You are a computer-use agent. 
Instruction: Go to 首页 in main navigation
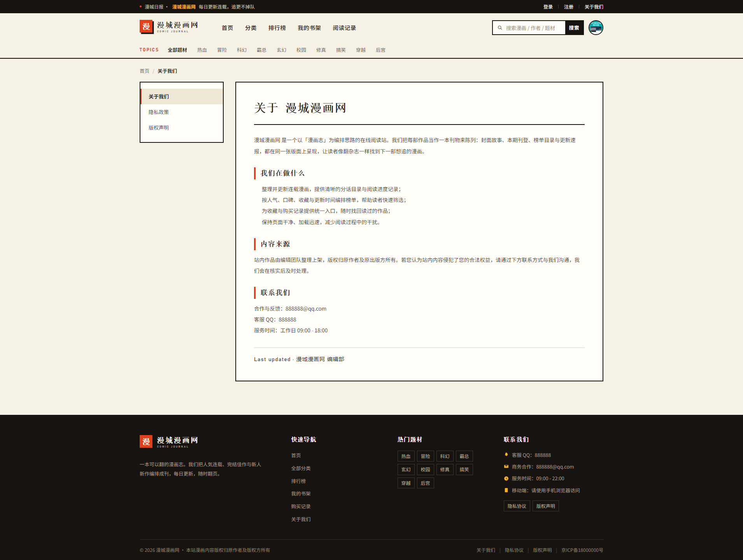tap(228, 28)
